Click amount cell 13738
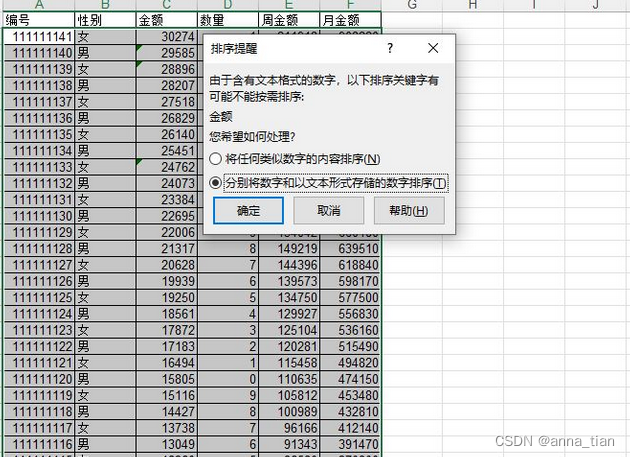 (x=167, y=428)
